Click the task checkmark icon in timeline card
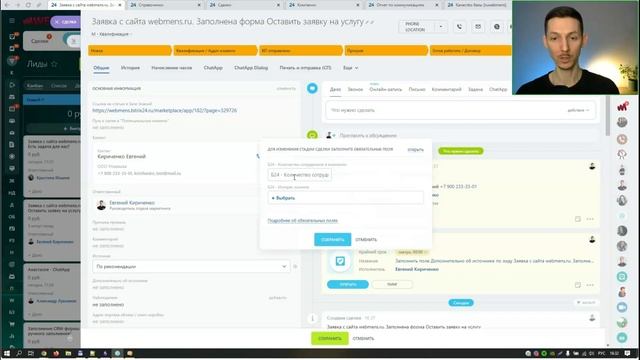This screenshot has width=640, height=360. coord(340,261)
